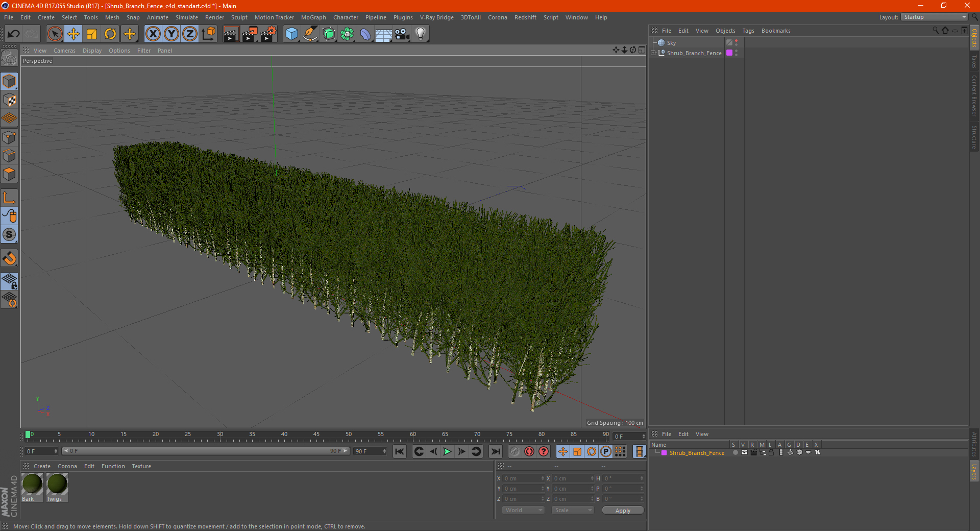Enable Axis mode icon
The height and width of the screenshot is (531, 980).
(10, 198)
